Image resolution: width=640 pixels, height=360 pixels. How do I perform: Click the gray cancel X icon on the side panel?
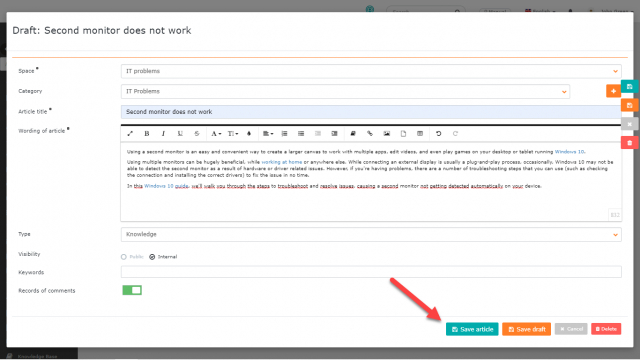click(x=629, y=124)
